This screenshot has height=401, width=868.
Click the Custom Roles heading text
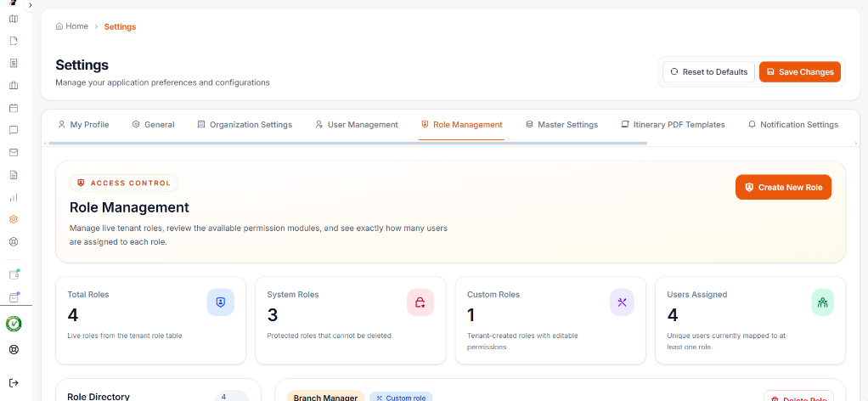[x=493, y=295]
